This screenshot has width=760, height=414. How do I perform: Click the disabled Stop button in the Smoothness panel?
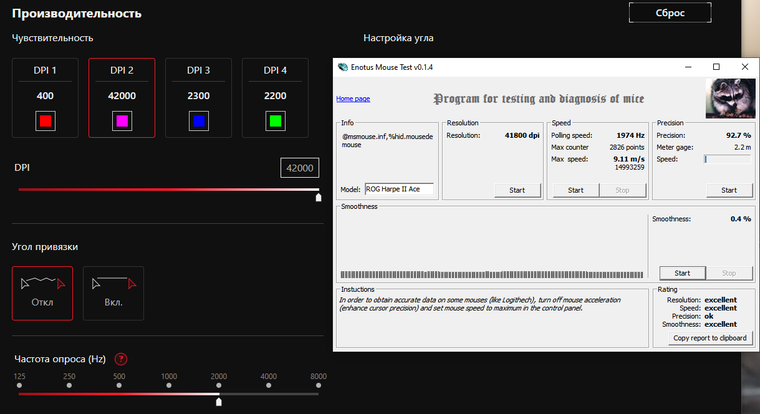click(729, 273)
